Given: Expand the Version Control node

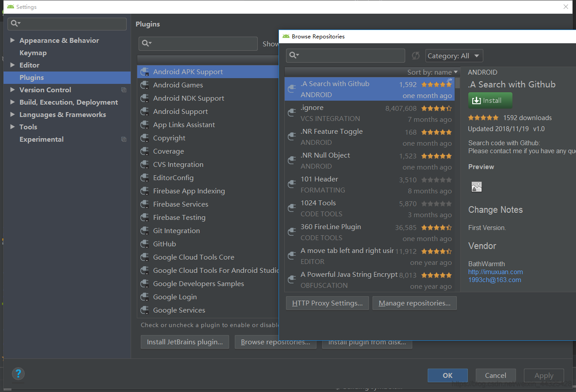Looking at the screenshot, I should coord(12,90).
